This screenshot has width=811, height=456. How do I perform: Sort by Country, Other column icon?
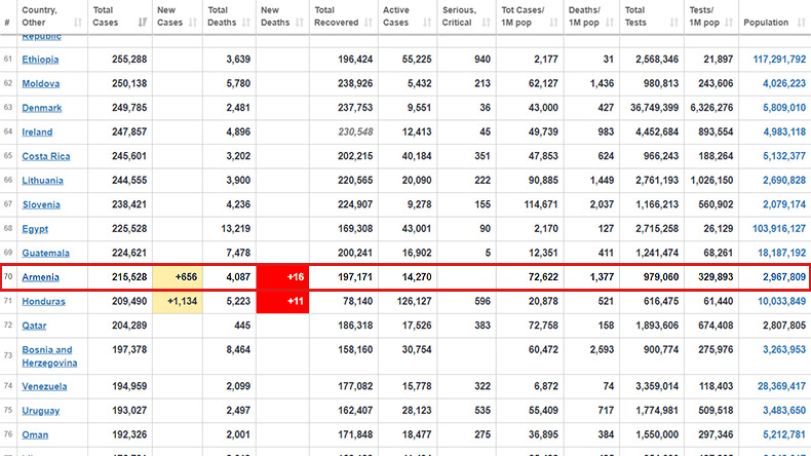(x=78, y=22)
